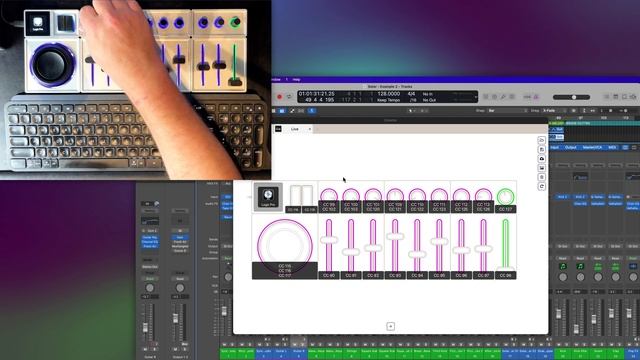Image resolution: width=640 pixels, height=360 pixels.
Task: Open the LCD display mode dropdown arrow
Action: (476, 97)
